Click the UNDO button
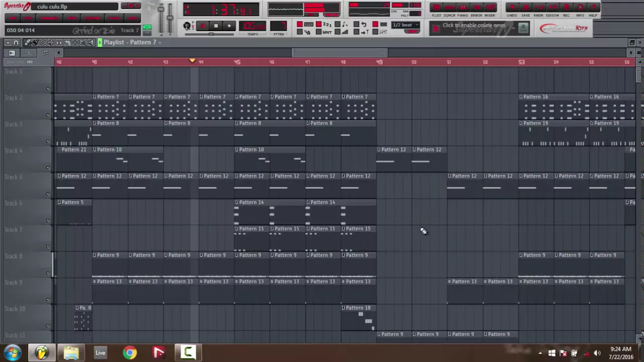Image resolution: width=644 pixels, height=362 pixels. (512, 7)
